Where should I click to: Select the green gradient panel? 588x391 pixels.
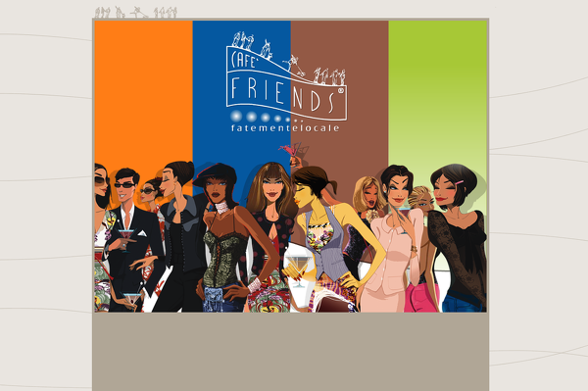pyautogui.click(x=438, y=94)
